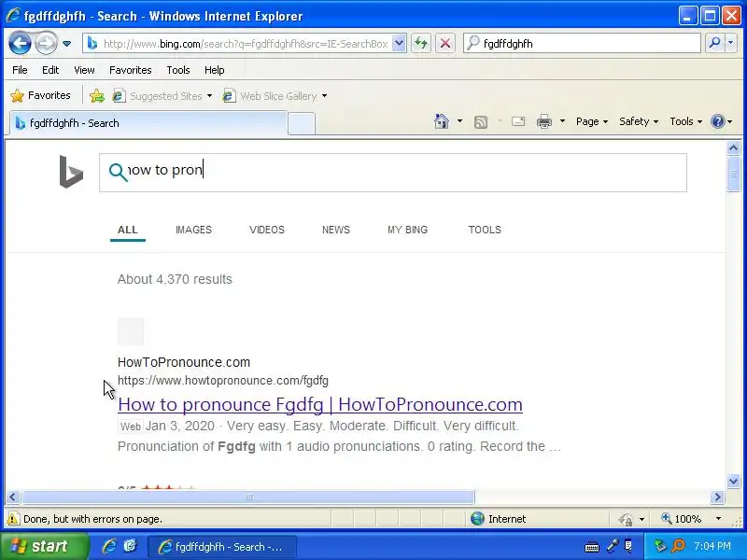
Task: Click the Refresh page icon
Action: [421, 44]
